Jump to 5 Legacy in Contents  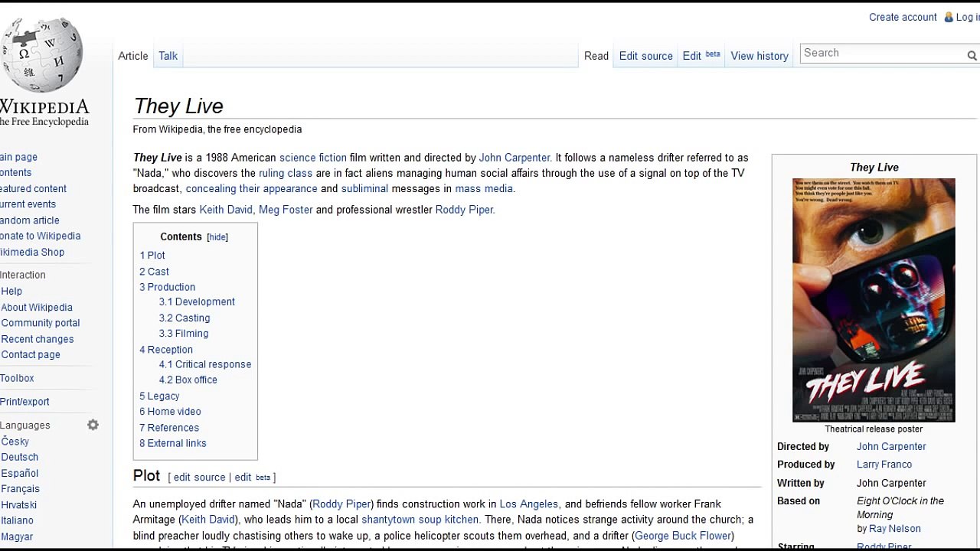[x=159, y=396]
